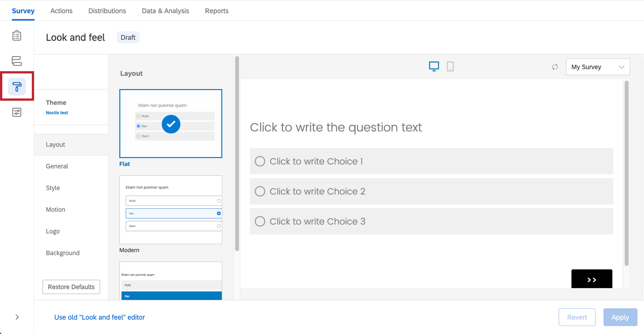Open the Survey builder clipboard icon
Viewport: 644px width, 334px height.
(17, 36)
